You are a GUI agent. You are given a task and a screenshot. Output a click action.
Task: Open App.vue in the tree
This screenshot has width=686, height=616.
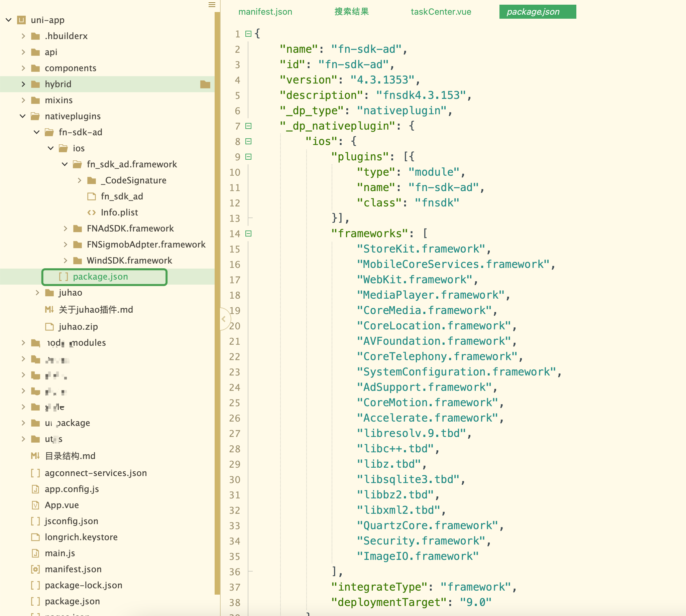62,505
